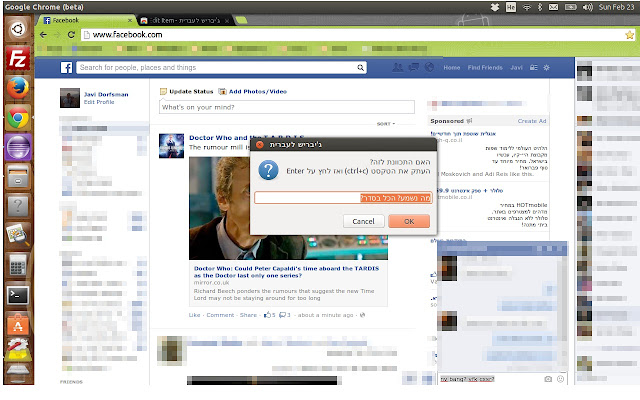Launch Terminal from the dock
640x400 pixels.
click(18, 295)
